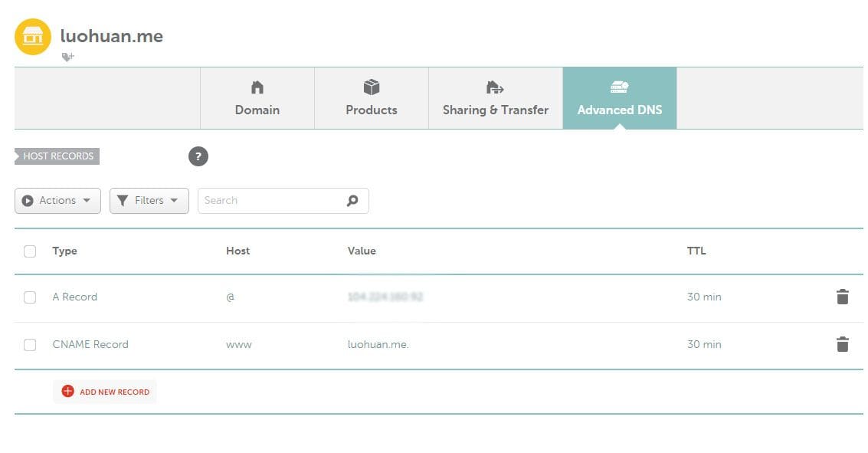Toggle the select-all checkbox in table header
This screenshot has width=868, height=453.
click(x=30, y=251)
